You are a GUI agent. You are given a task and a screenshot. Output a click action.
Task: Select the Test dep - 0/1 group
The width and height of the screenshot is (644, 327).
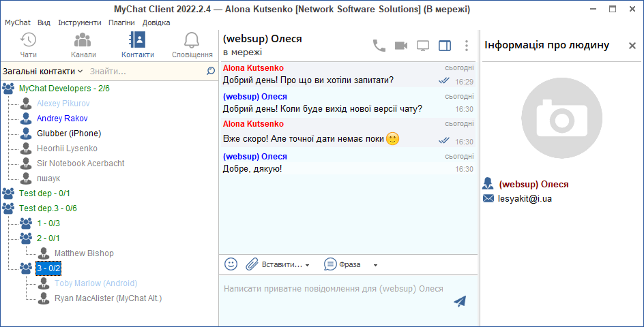point(44,193)
